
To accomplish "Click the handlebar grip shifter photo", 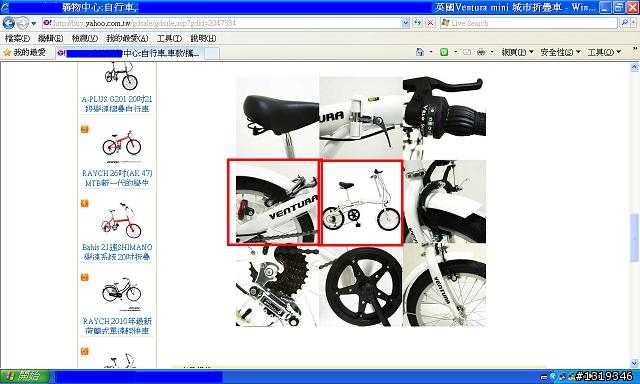I will [444, 118].
